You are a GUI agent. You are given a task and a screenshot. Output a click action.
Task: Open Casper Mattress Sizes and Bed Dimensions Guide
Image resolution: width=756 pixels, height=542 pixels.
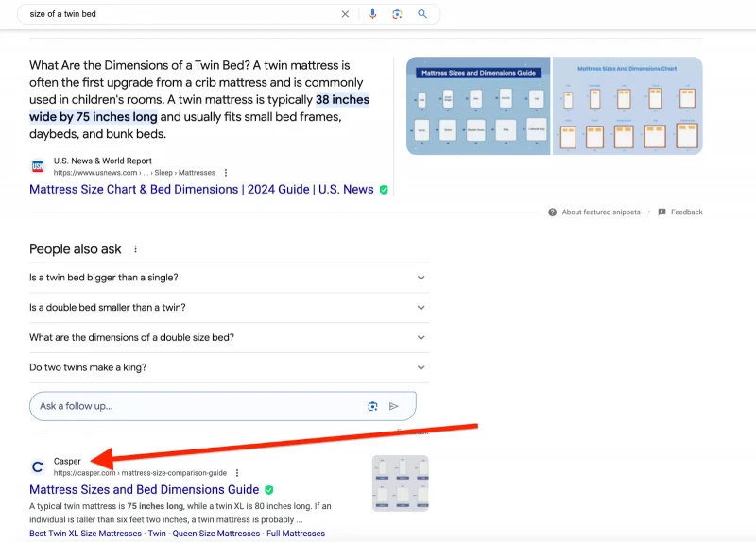[145, 489]
